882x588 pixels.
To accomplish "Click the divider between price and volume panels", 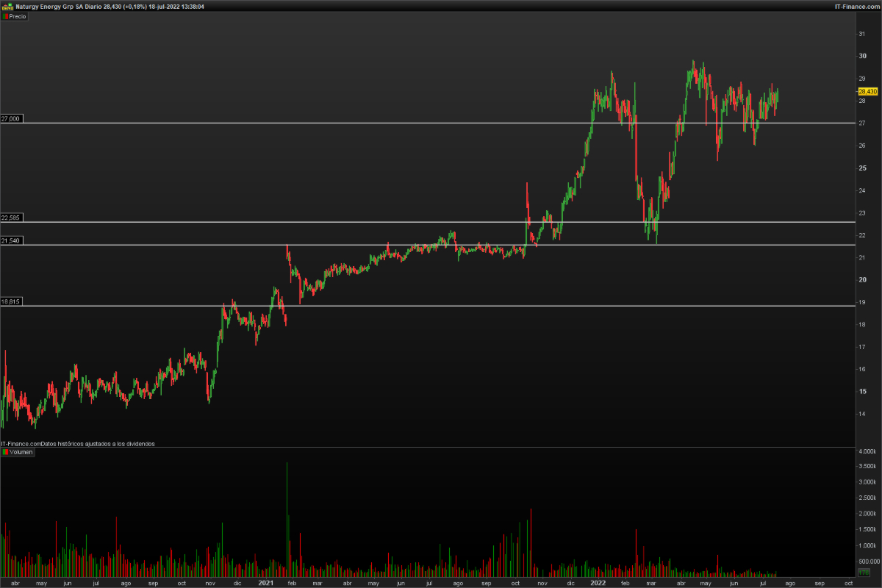I will (441, 447).
